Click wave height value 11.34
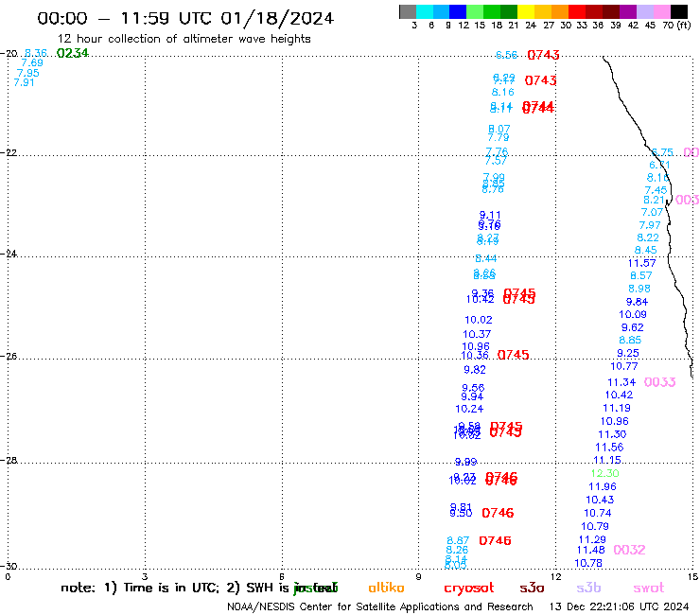This screenshot has height=615, width=700. point(621,383)
